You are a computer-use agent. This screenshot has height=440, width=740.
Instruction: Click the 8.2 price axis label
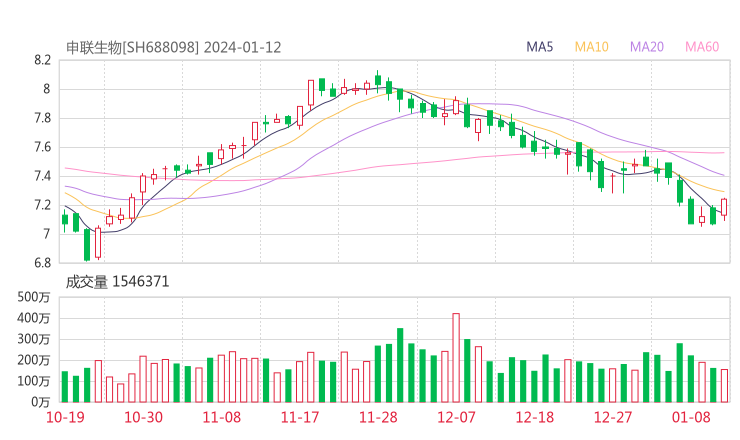(x=42, y=60)
